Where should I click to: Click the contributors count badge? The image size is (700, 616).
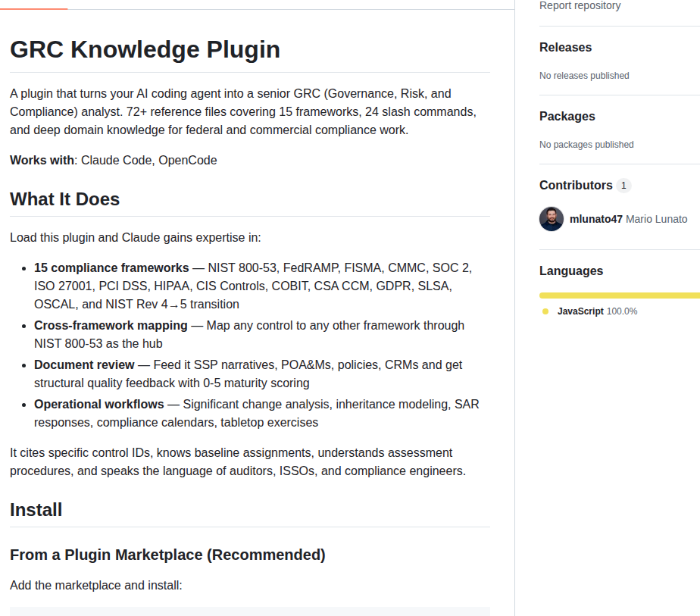623,185
